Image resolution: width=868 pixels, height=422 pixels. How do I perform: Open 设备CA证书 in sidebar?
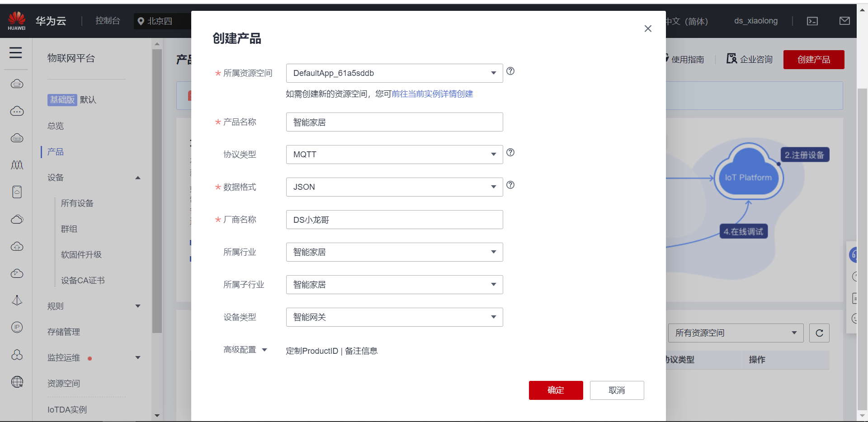[x=83, y=281]
